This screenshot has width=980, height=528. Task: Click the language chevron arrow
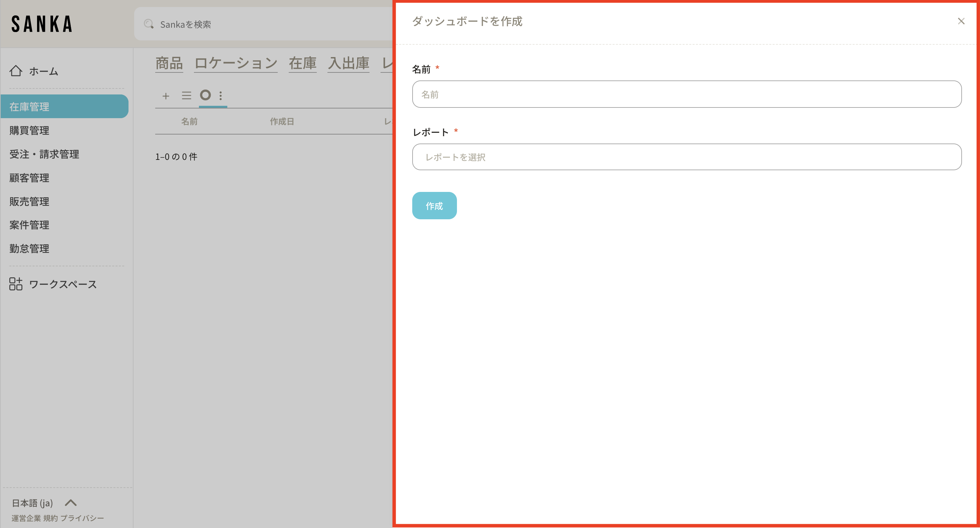click(x=71, y=503)
